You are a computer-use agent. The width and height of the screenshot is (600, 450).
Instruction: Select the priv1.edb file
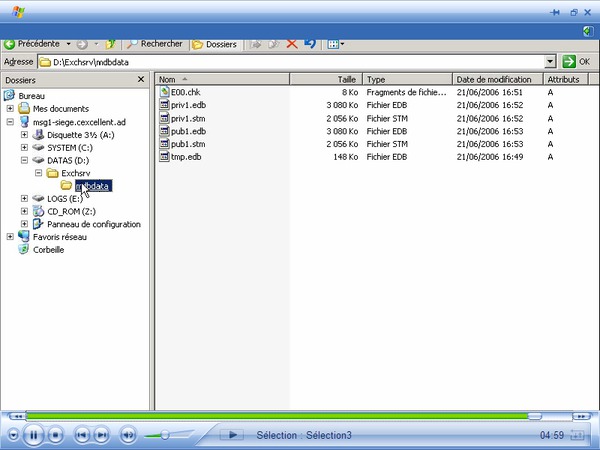(x=188, y=105)
